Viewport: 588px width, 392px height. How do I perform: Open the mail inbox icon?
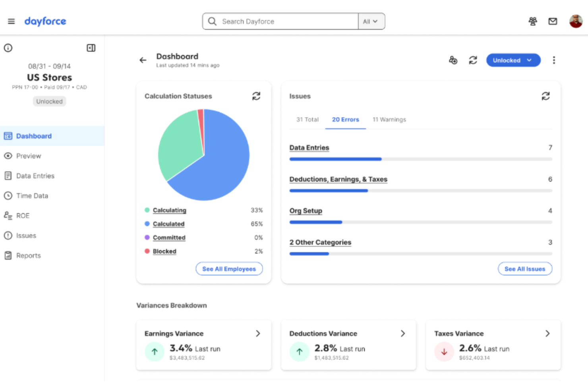coord(552,21)
